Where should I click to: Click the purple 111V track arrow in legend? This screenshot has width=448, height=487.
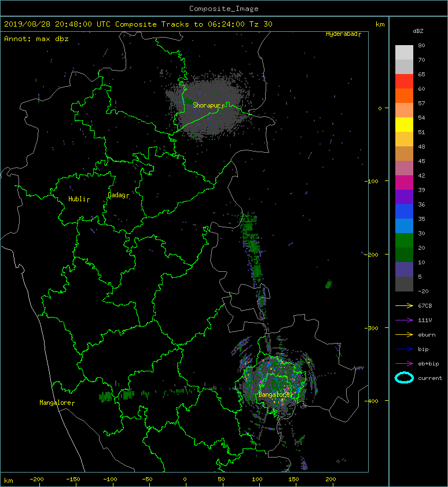404,320
